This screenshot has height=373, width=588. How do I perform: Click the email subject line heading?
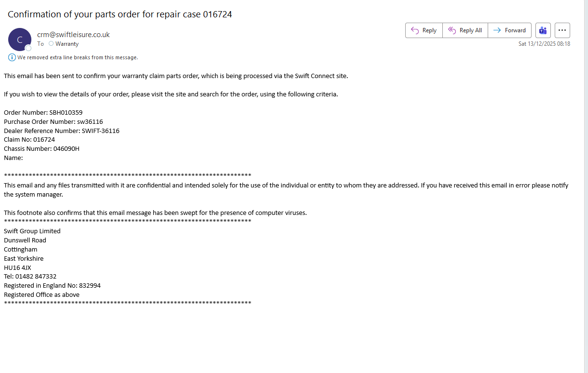tap(120, 14)
